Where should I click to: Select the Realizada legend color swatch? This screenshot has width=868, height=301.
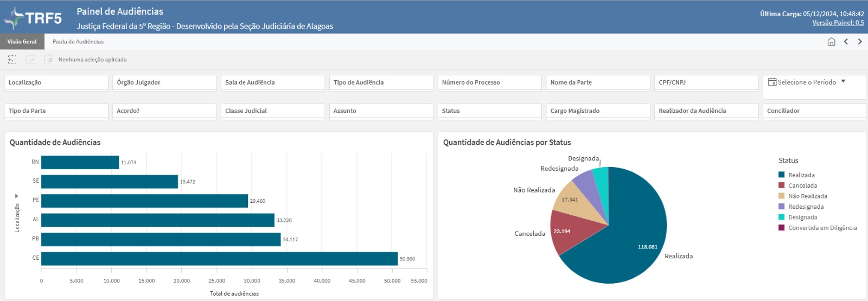[781, 175]
